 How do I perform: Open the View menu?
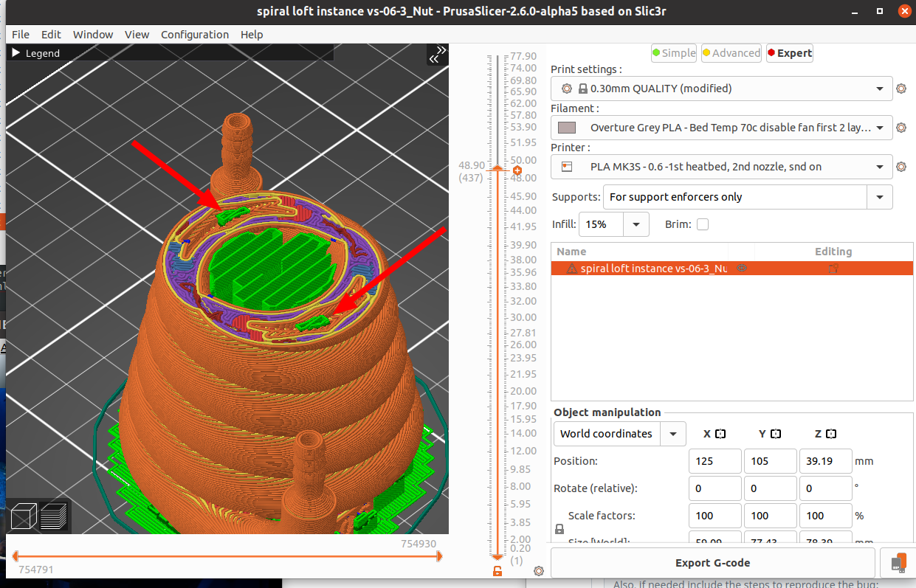click(x=137, y=35)
